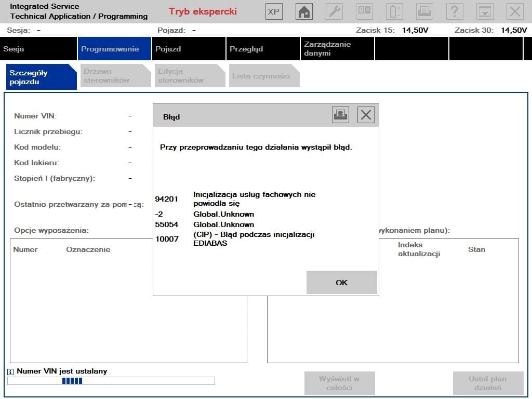Click the Ustal plan działań button

[x=488, y=383]
